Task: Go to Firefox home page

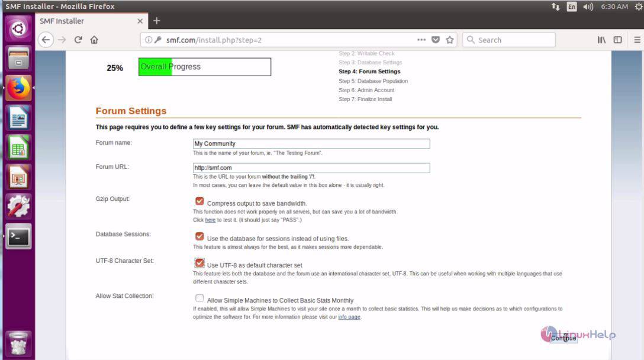Action: pyautogui.click(x=95, y=40)
